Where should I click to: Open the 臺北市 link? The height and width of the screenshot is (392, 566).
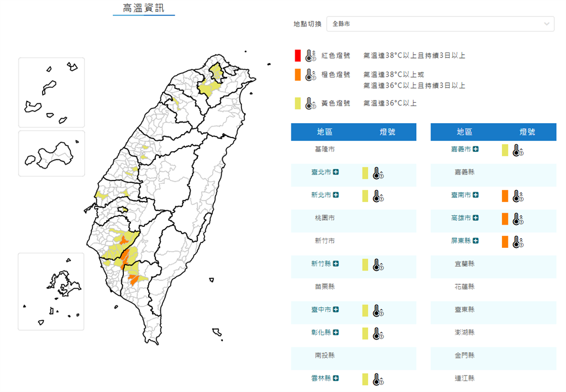(x=321, y=172)
